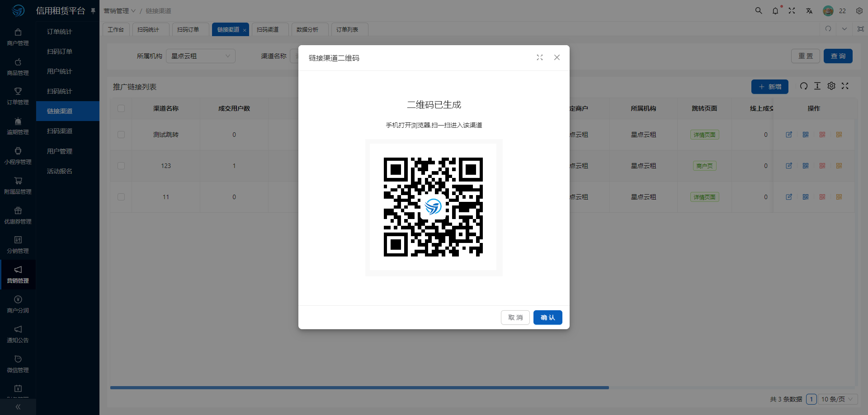Go to page 1 in the pagination
The width and height of the screenshot is (868, 415).
811,399
